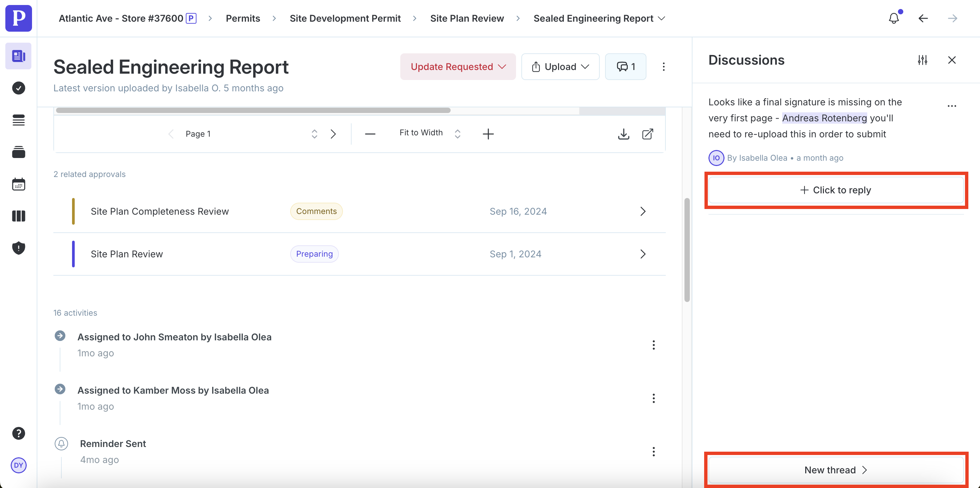The width and height of the screenshot is (980, 488).
Task: Click the checkmark tasks sidebar icon
Action: tap(18, 88)
